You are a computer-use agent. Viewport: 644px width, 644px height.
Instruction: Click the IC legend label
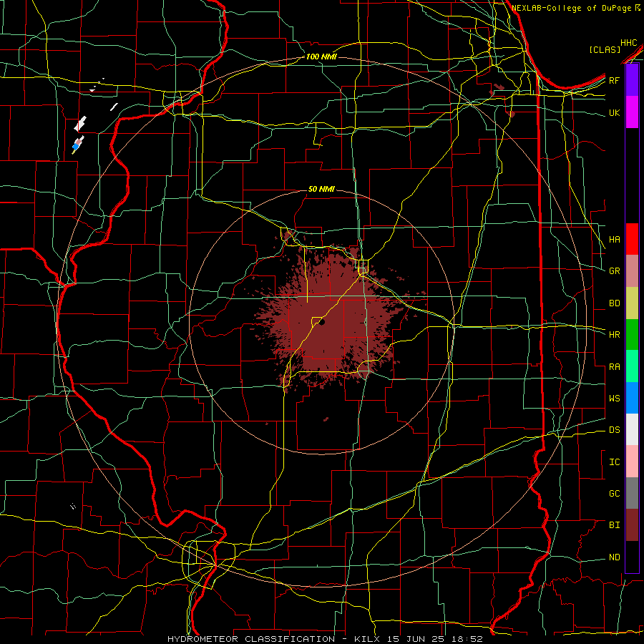[x=615, y=462]
